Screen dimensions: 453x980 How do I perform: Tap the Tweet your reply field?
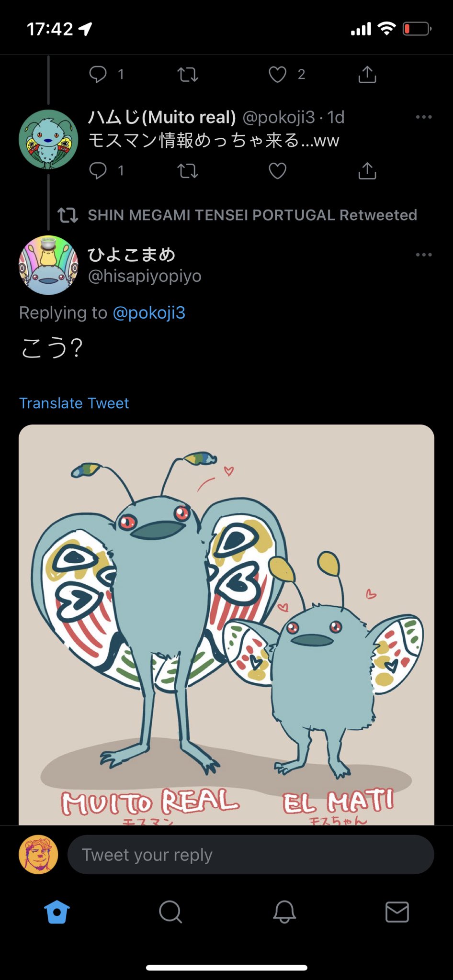[250, 855]
